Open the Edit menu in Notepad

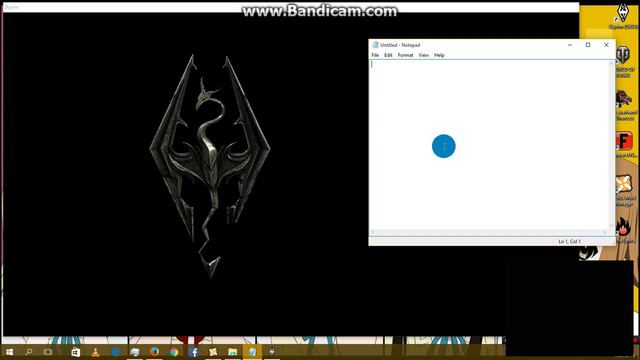[388, 55]
